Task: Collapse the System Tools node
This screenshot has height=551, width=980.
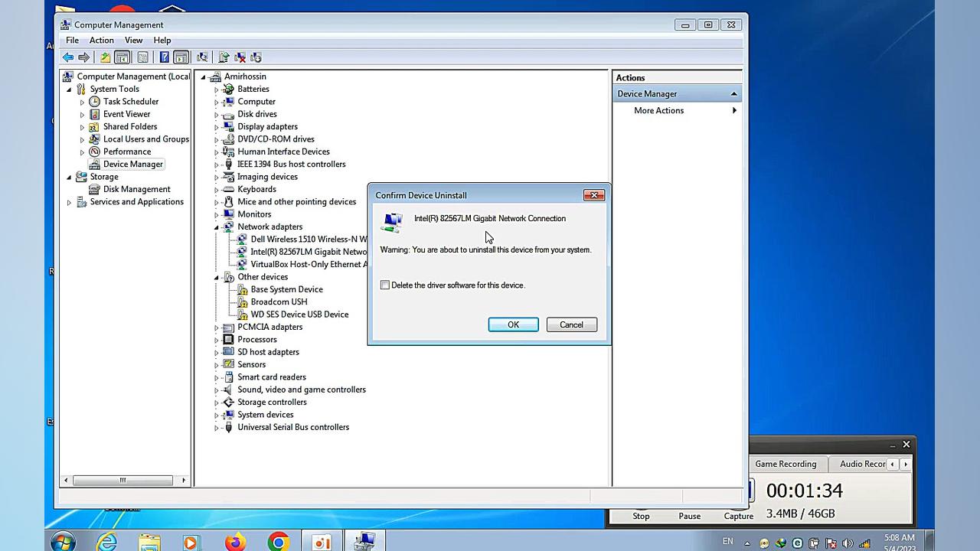Action: [69, 90]
